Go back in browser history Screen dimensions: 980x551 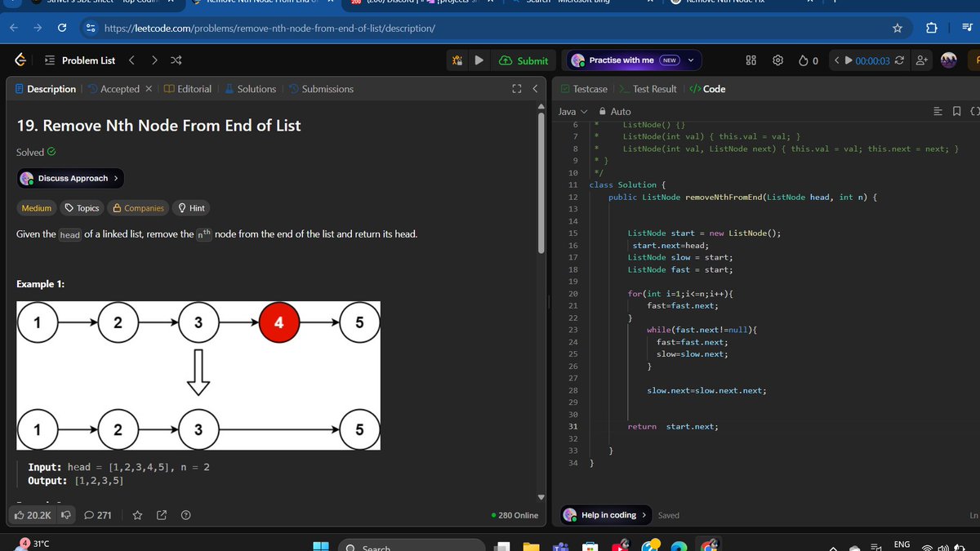(x=14, y=29)
